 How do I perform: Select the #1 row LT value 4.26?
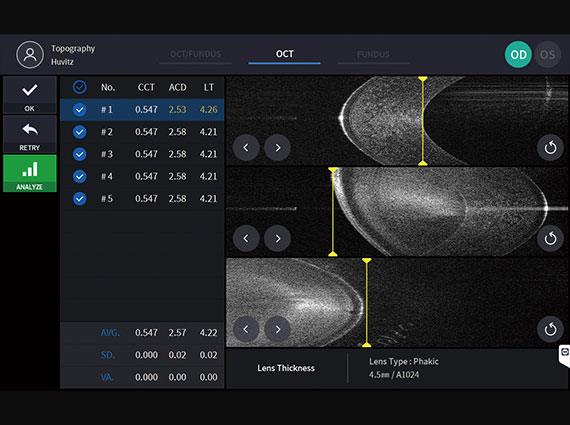(208, 109)
